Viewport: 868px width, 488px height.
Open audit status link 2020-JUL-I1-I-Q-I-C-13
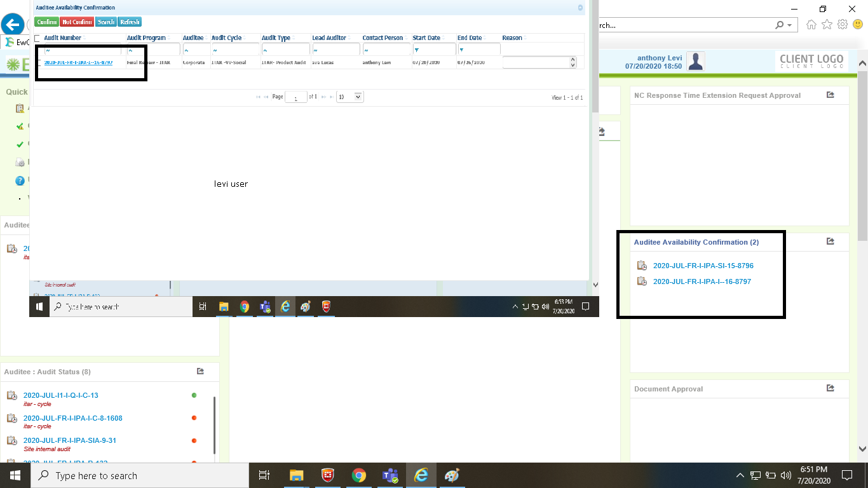point(61,395)
